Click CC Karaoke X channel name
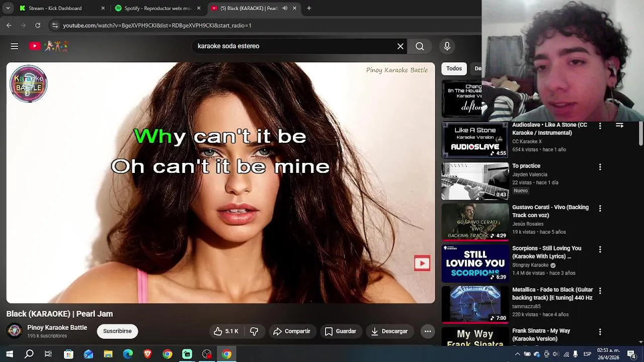The image size is (644, 362). tap(527, 142)
